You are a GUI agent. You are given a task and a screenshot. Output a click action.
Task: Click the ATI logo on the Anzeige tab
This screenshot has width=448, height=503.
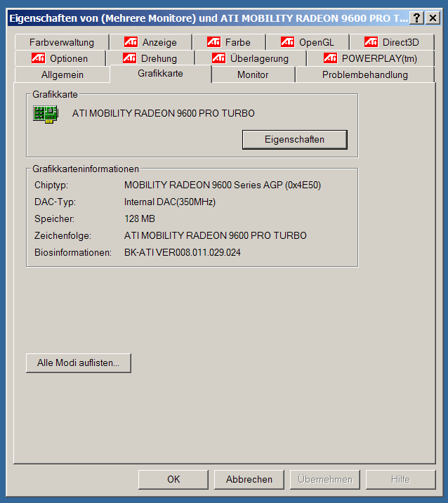(x=131, y=41)
